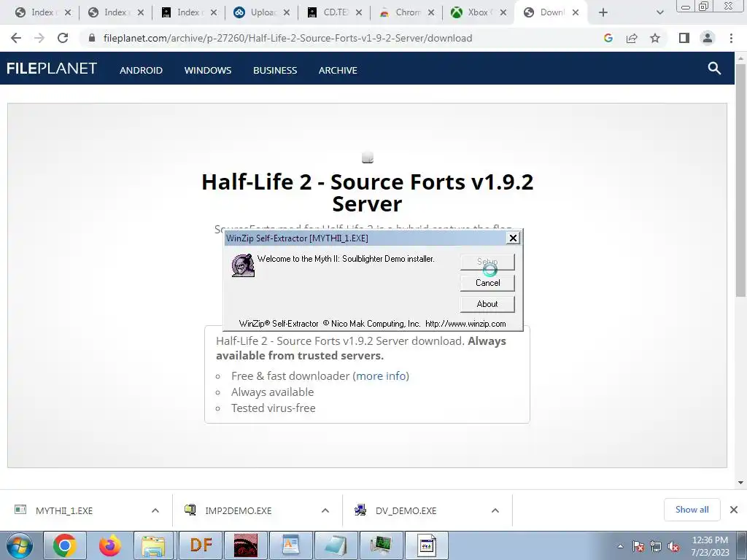Share this page via the share icon
The image size is (747, 560).
[632, 38]
